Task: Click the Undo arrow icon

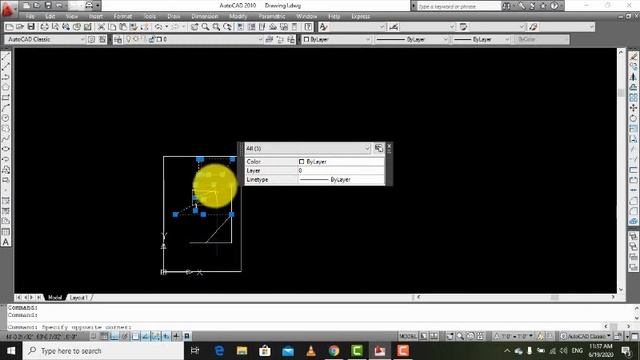Action: [x=158, y=27]
